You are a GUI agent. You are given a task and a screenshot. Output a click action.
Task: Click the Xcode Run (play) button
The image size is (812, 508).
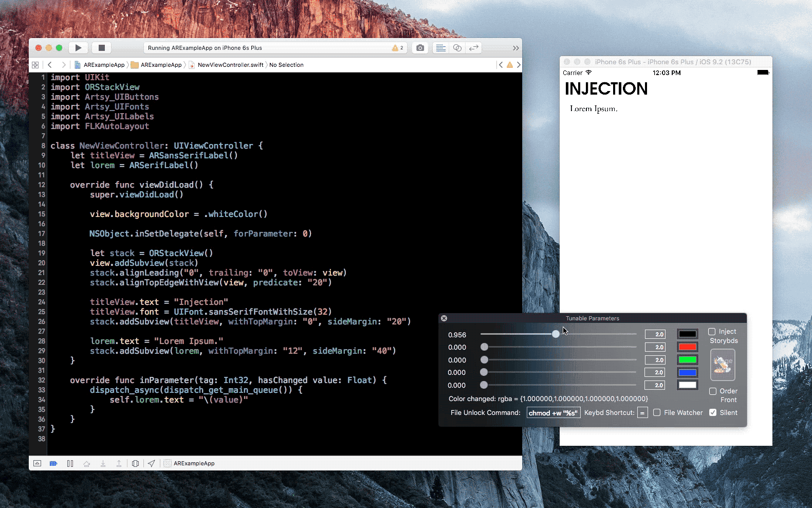78,48
